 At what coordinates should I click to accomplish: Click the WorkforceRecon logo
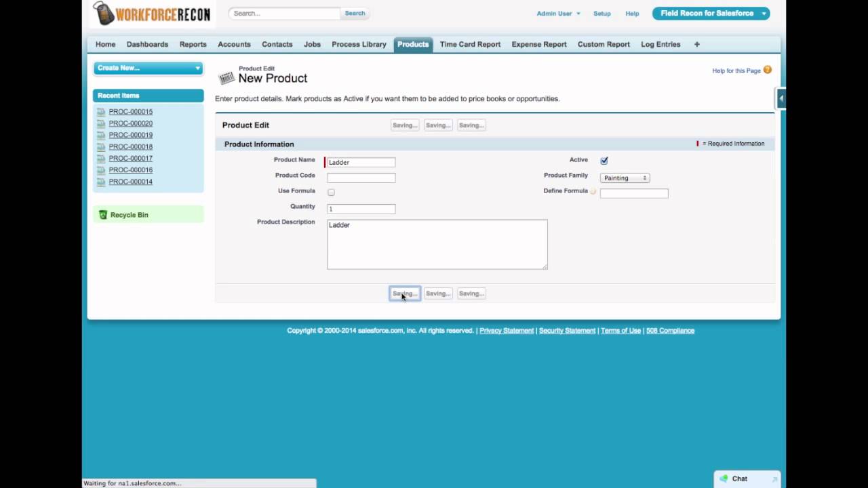151,14
